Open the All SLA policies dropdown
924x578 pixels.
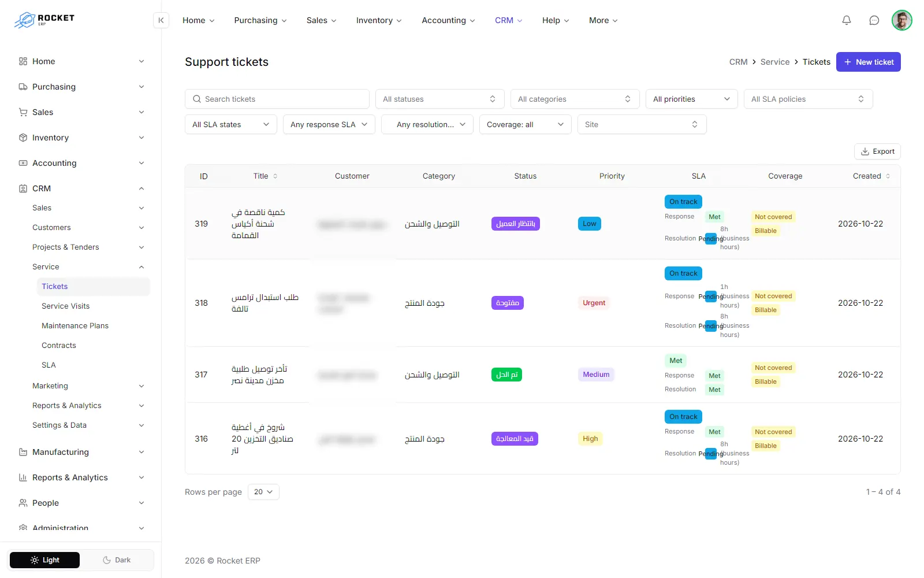(808, 99)
